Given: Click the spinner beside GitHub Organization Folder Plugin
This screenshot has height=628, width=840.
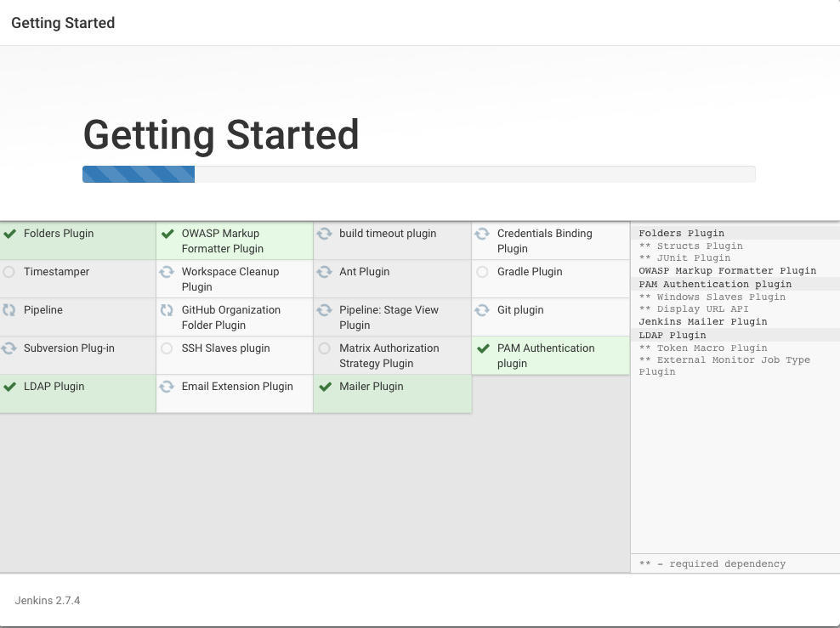Looking at the screenshot, I should pos(167,309).
